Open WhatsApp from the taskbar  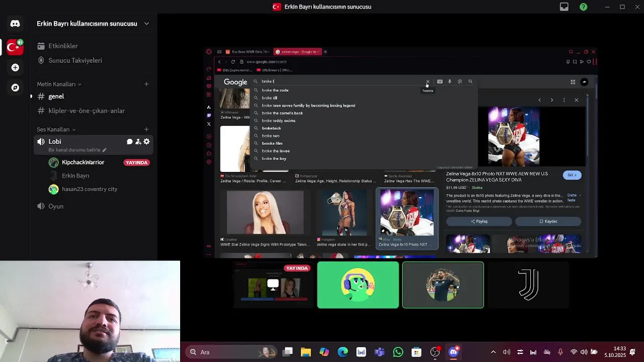(398, 352)
